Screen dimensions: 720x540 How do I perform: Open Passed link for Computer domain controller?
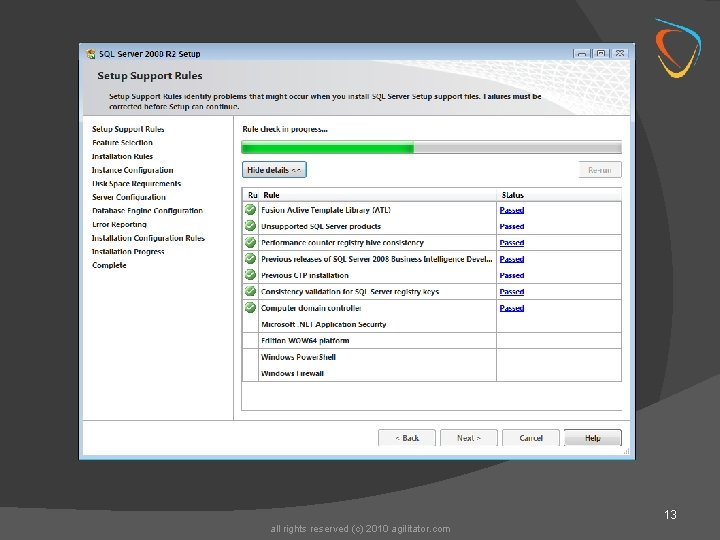(512, 308)
